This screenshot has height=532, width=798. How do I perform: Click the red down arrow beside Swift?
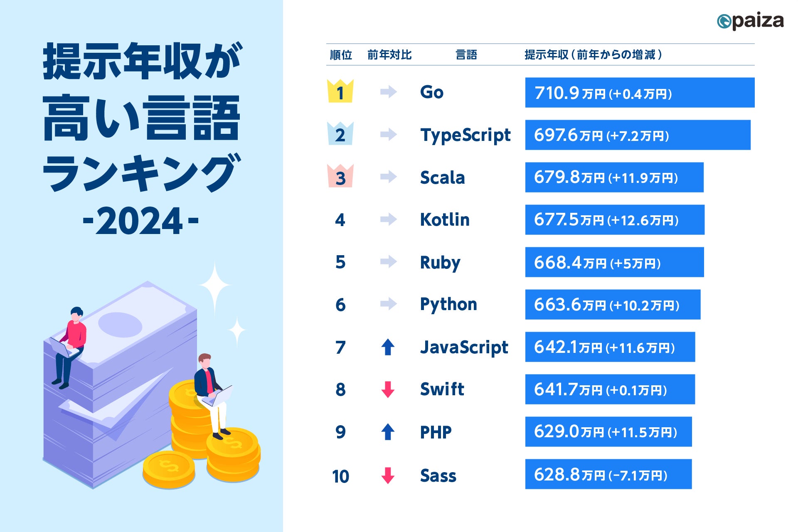[388, 389]
